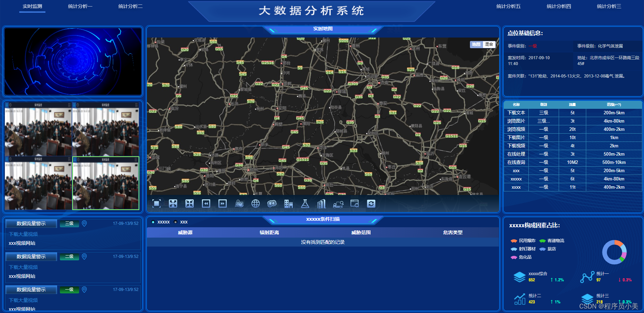This screenshot has width=644, height=313.
Task: Click the 下载视频 table row
Action: click(x=573, y=146)
